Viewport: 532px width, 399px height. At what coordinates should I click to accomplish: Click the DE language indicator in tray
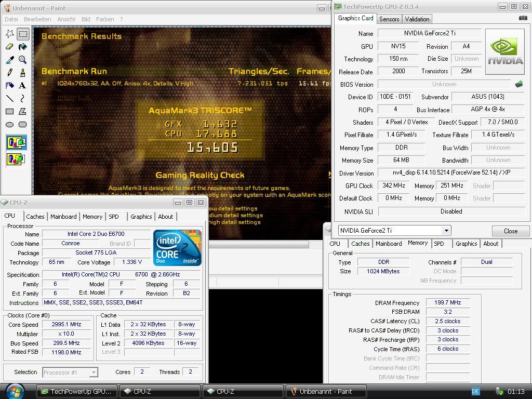click(475, 391)
